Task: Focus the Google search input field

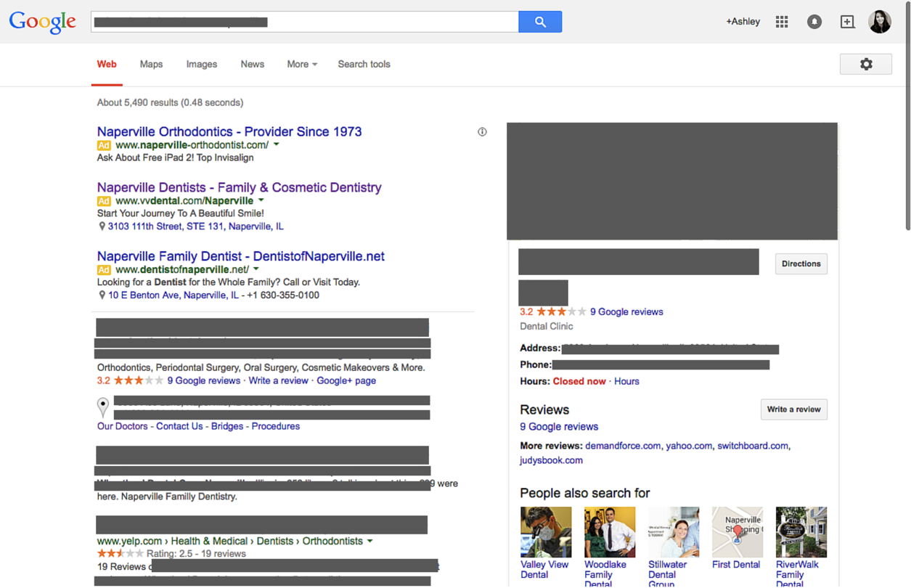Action: (x=305, y=22)
